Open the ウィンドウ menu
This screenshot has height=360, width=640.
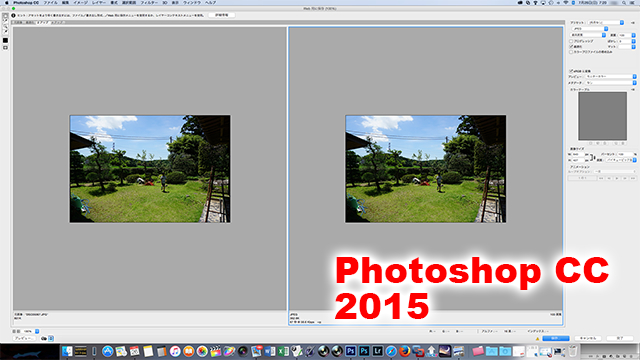(192, 2)
